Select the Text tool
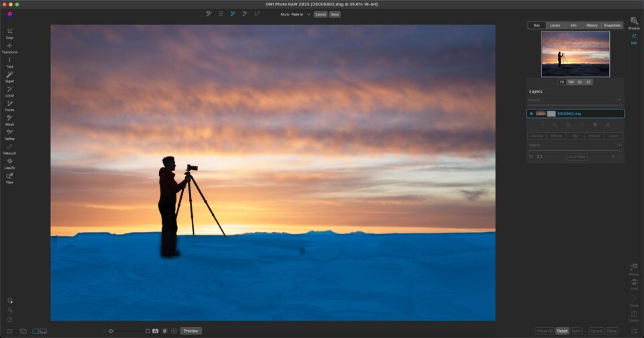644x338 pixels. point(9,61)
